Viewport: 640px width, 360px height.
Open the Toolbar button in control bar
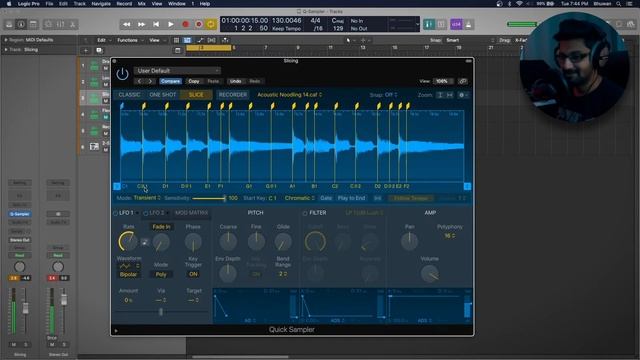[x=33, y=24]
